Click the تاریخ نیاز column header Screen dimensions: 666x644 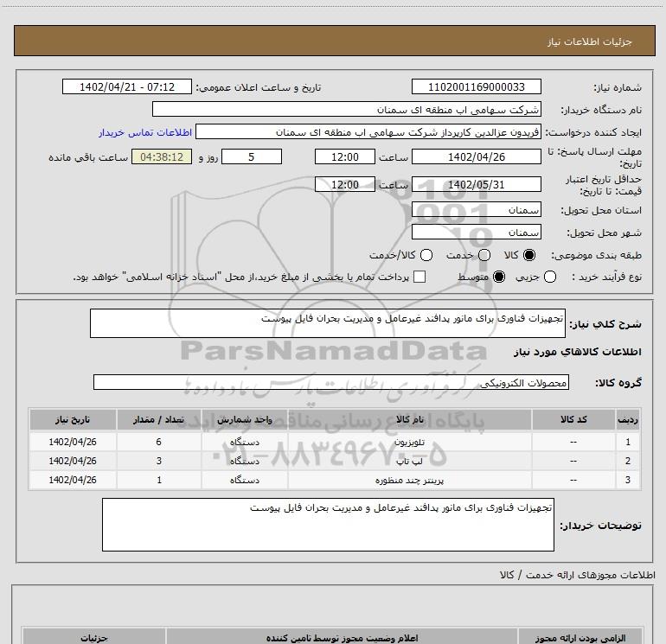pyautogui.click(x=73, y=419)
